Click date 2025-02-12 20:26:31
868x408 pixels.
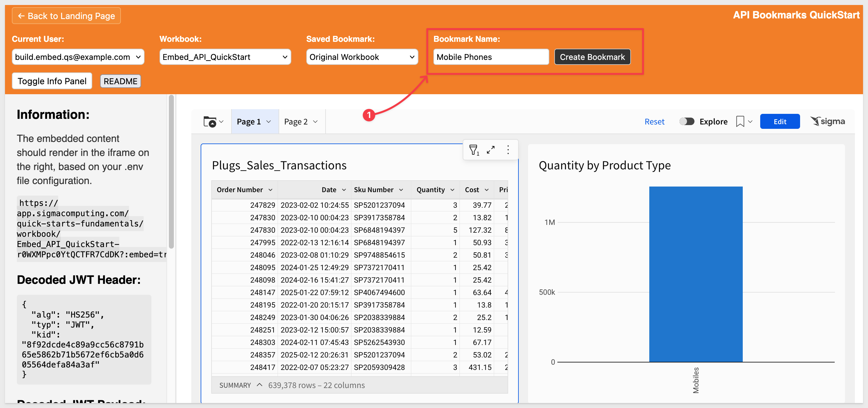pos(314,355)
